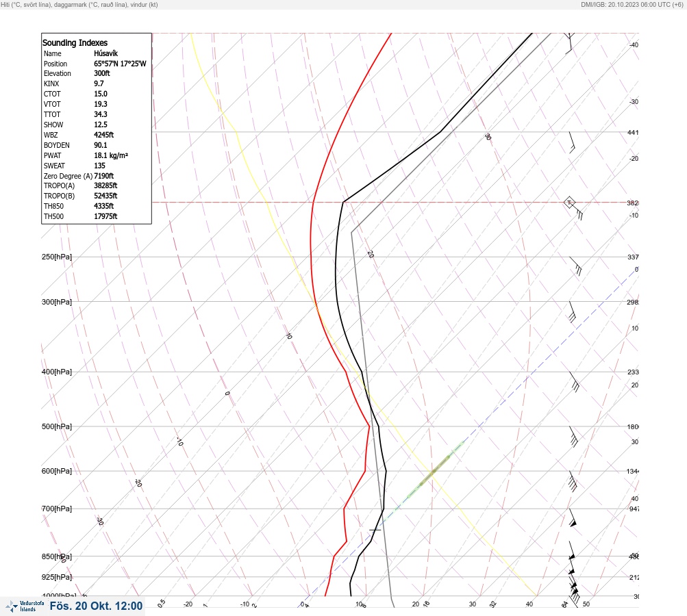687x616 pixels.
Task: Click the 500[hPa] pressure level label
Action: tap(57, 427)
